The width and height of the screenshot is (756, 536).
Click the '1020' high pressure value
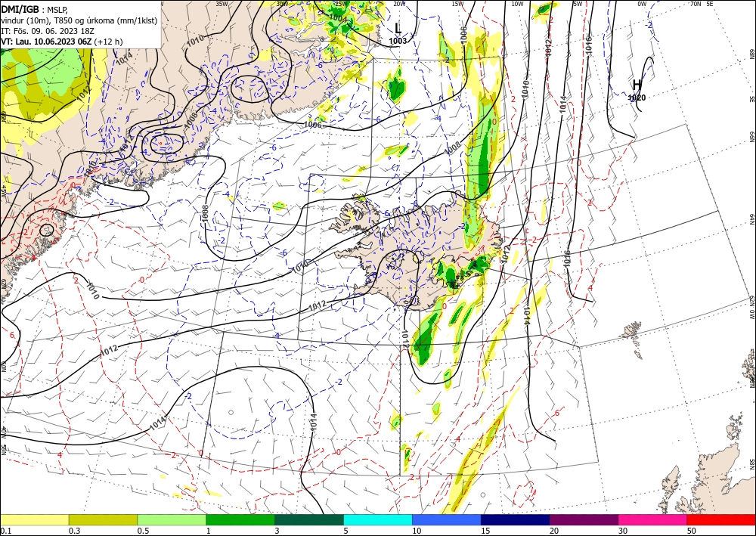pyautogui.click(x=637, y=98)
